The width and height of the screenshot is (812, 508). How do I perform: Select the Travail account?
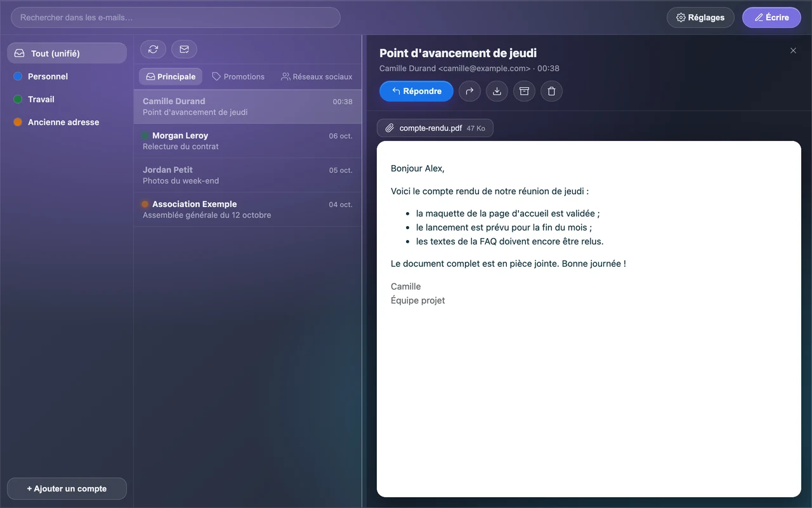(x=67, y=99)
